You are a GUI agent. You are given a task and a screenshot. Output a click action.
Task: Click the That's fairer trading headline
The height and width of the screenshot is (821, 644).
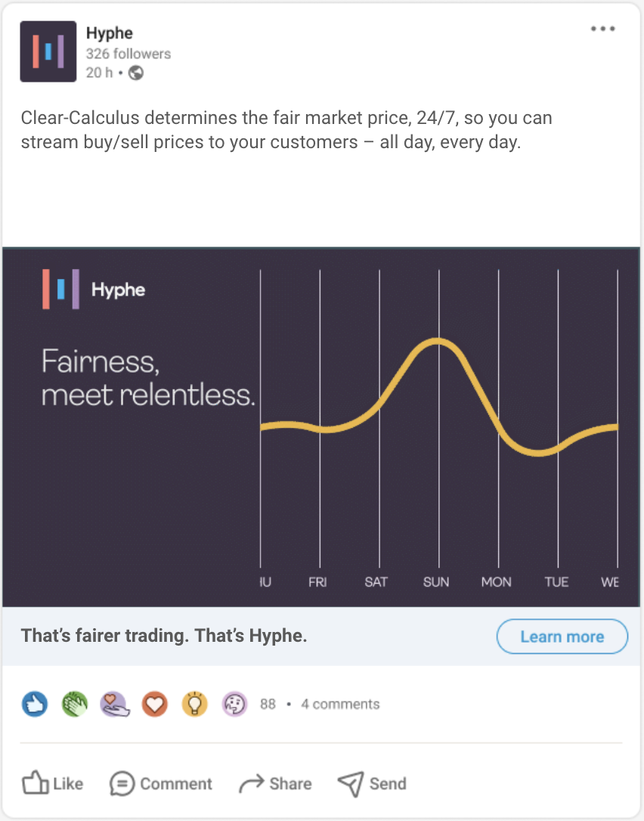[x=164, y=636]
